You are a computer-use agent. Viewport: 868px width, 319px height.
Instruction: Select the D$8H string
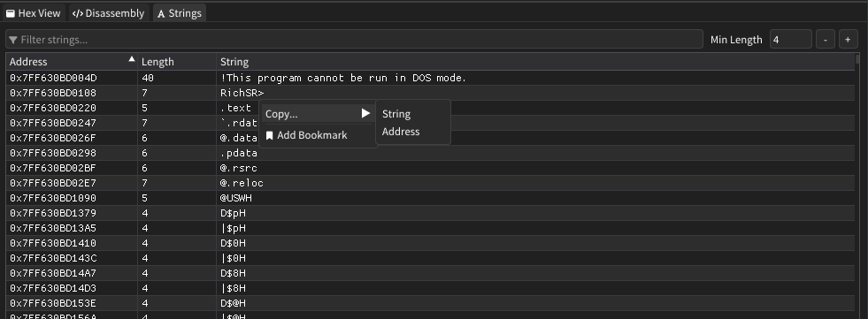click(233, 272)
